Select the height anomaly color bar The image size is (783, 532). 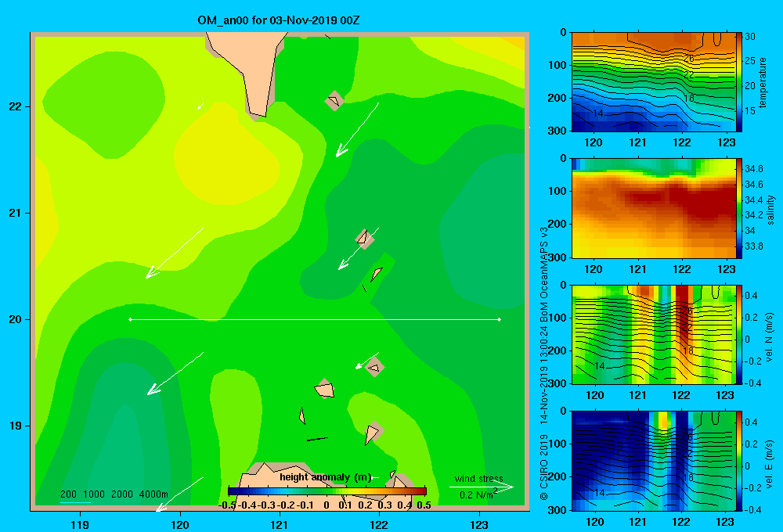327,491
